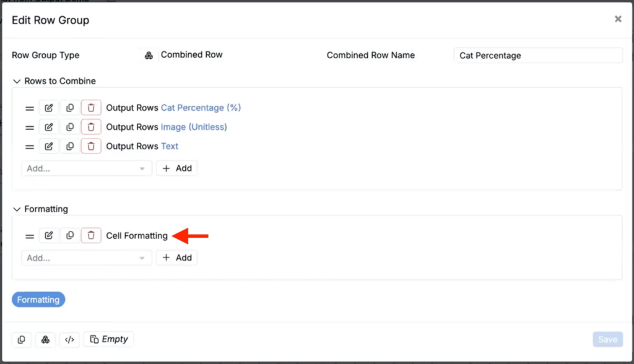Select the blue Formatting tag

(x=38, y=300)
